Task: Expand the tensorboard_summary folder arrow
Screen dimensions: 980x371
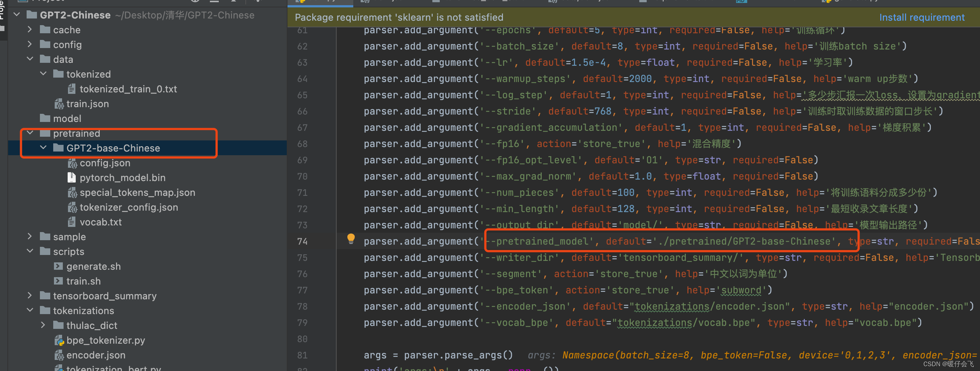Action: [x=30, y=296]
